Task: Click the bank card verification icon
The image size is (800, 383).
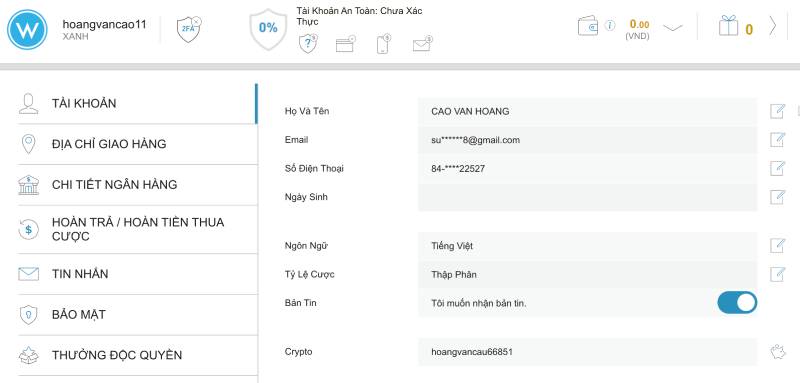Action: coord(345,44)
